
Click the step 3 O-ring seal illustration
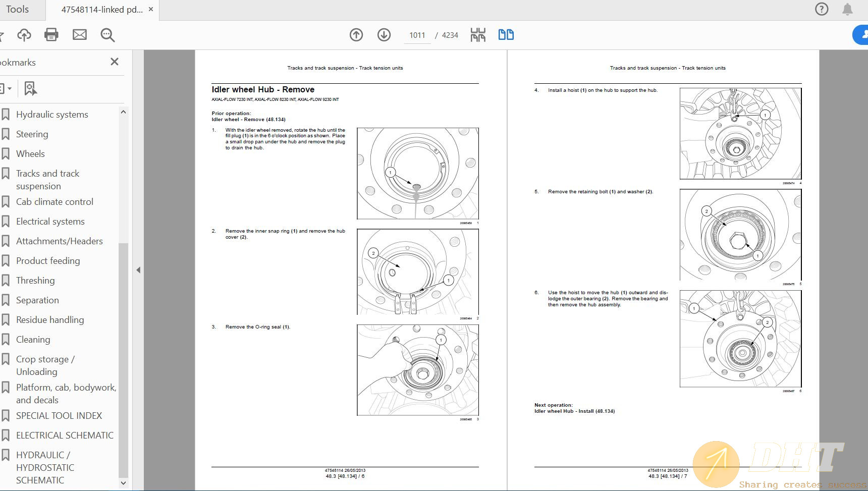pyautogui.click(x=418, y=370)
